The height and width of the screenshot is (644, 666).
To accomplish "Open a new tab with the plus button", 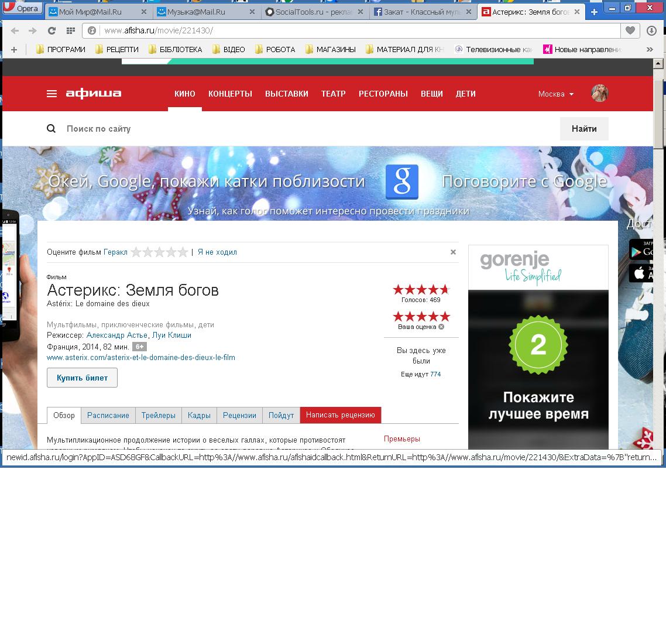I will (x=594, y=12).
